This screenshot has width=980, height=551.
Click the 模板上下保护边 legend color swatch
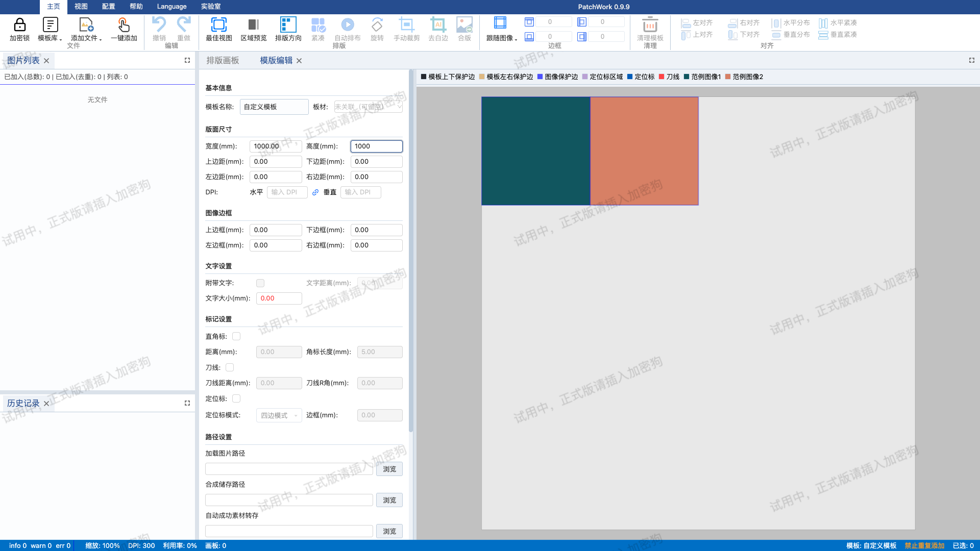[424, 77]
